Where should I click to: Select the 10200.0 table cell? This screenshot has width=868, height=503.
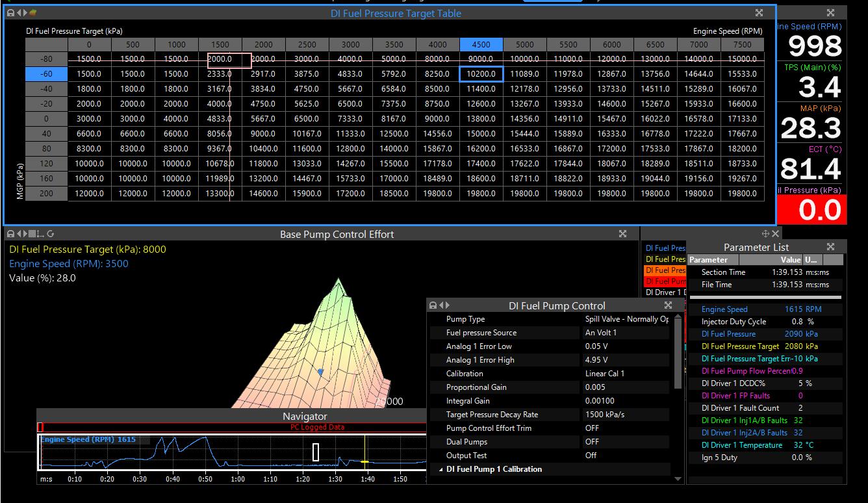[x=481, y=74]
